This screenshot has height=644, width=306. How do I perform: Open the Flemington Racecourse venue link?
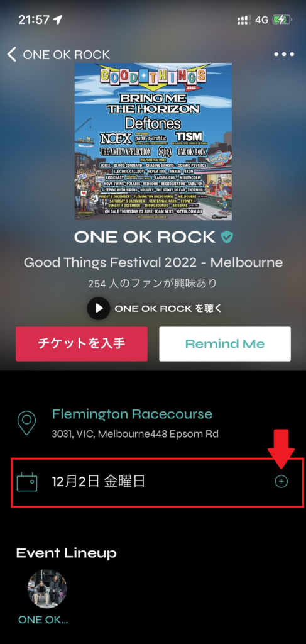point(132,414)
